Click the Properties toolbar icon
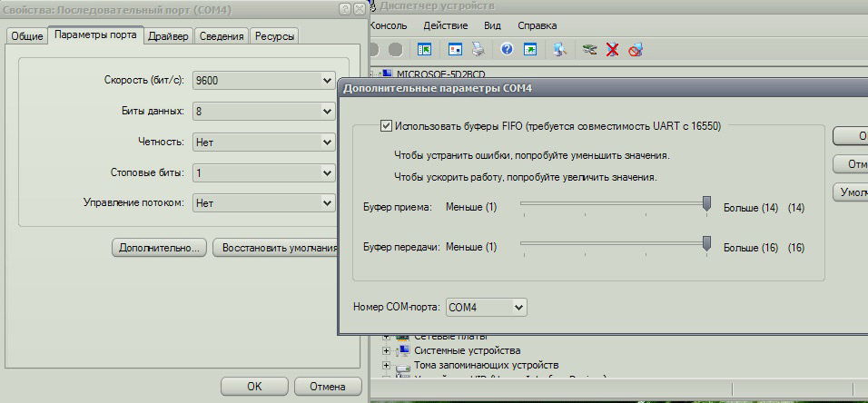This screenshot has width=868, height=403. click(456, 49)
